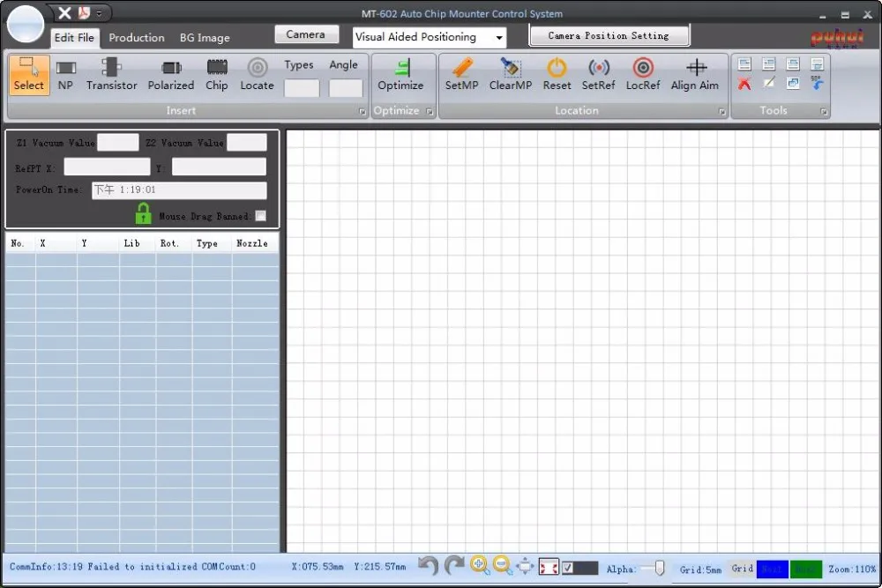882x588 pixels.
Task: Click the four-arrow pan icon
Action: [525, 566]
